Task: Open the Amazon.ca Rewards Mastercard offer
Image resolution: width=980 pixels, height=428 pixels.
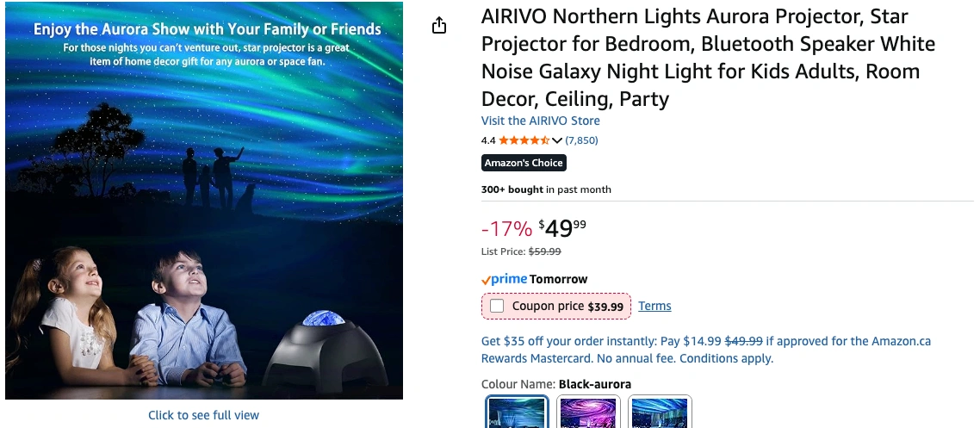Action: pos(705,350)
